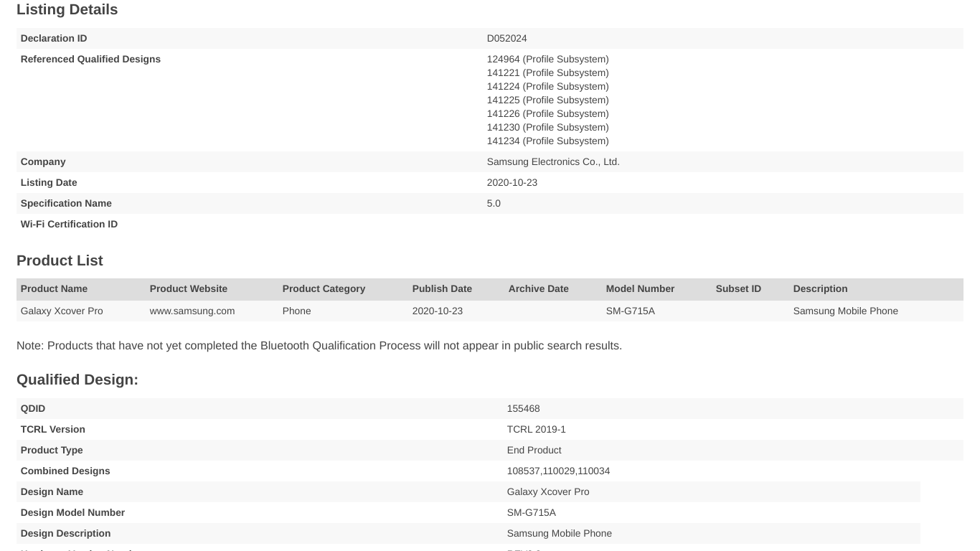The image size is (980, 551).
Task: Click referenced design 141221 (Profile Subsystem)
Action: pyautogui.click(x=547, y=72)
